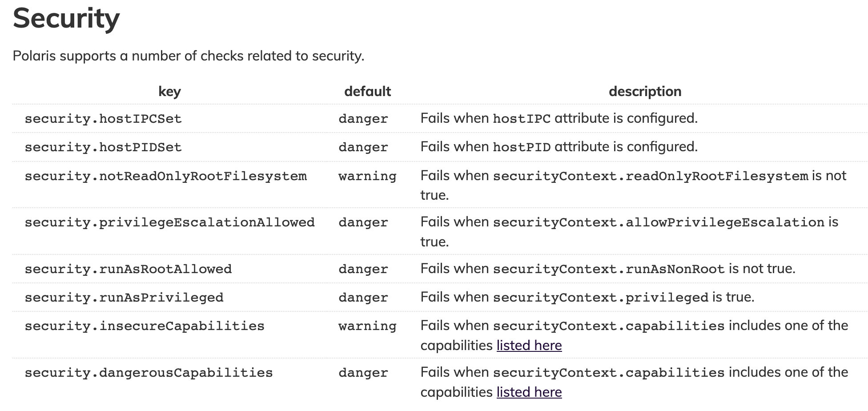Screen dimensions: 868x411
Task: Open the "listed here" link for dangerousCapabilities
Action: tap(529, 392)
